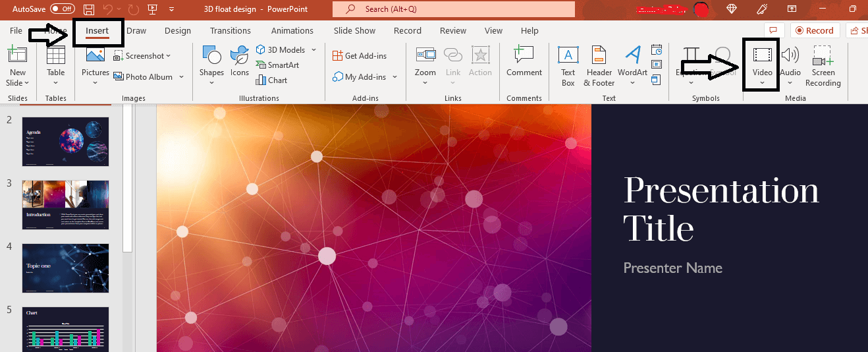Select slide 2 Agenda thumbnail

(65, 141)
